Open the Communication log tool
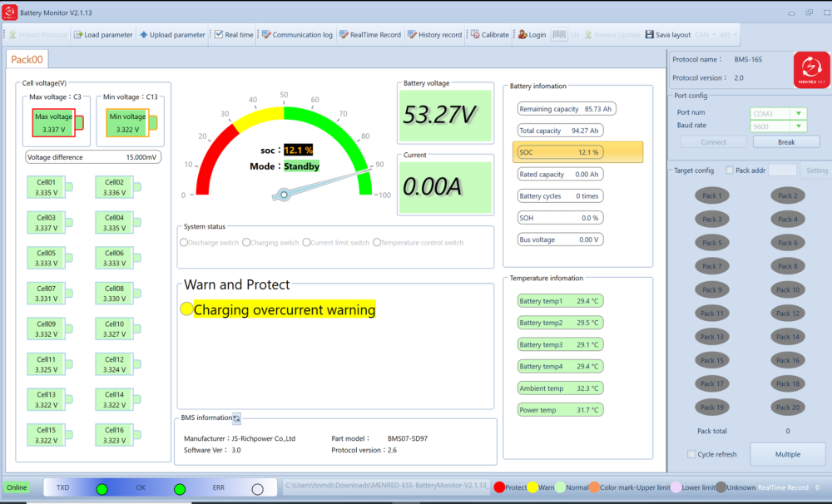Image resolution: width=832 pixels, height=504 pixels. pyautogui.click(x=297, y=34)
